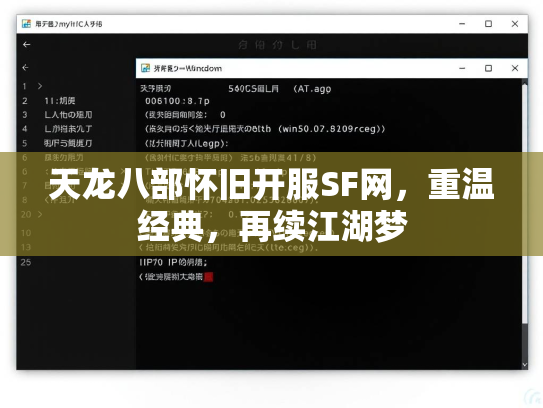Click the console line ending 'Legp):'
This screenshot has height=408, width=543.
point(186,143)
